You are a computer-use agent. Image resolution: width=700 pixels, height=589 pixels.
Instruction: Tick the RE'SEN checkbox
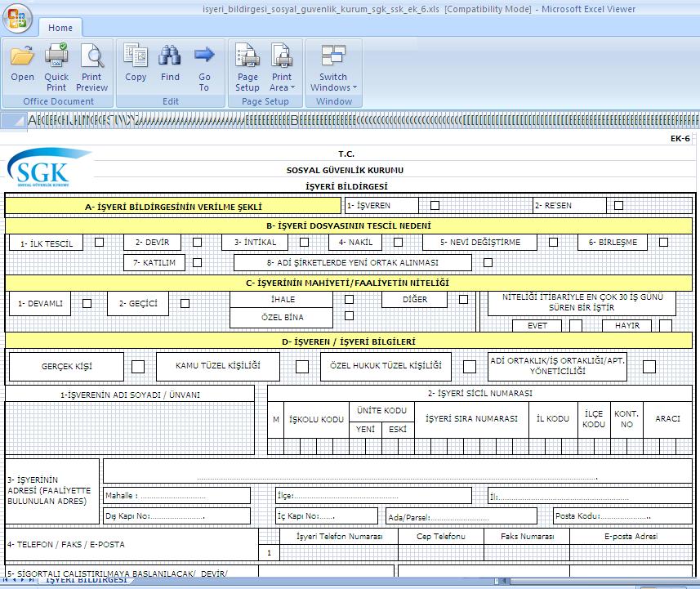click(x=619, y=205)
